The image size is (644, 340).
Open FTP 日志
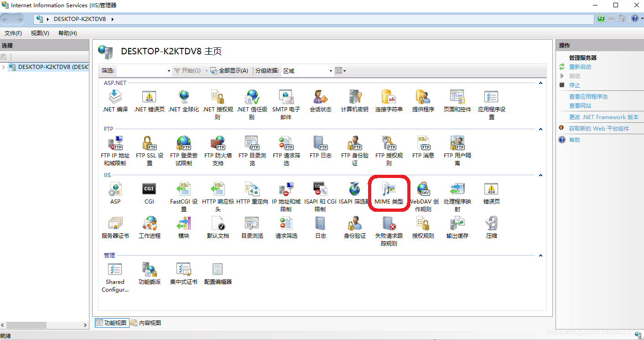321,147
